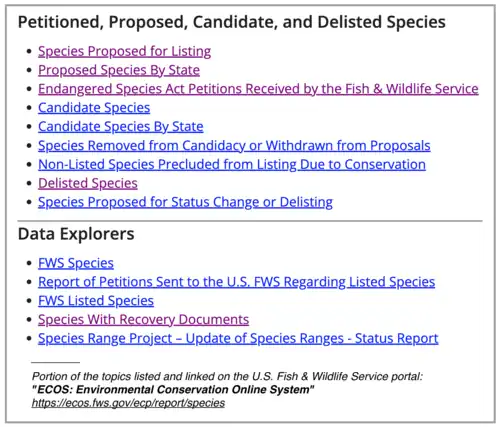Screen dimensions: 500x427
Task: Open Species Range Project Status Report link
Action: [x=238, y=339]
